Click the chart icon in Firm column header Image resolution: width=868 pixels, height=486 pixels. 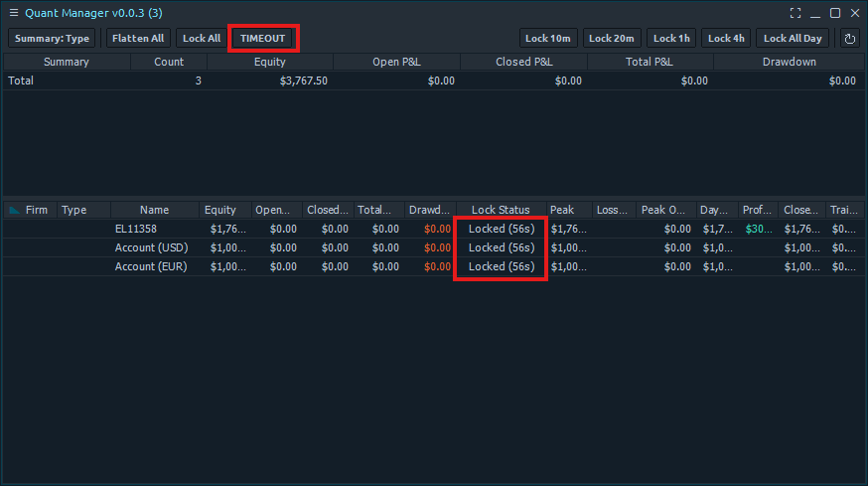click(14, 210)
